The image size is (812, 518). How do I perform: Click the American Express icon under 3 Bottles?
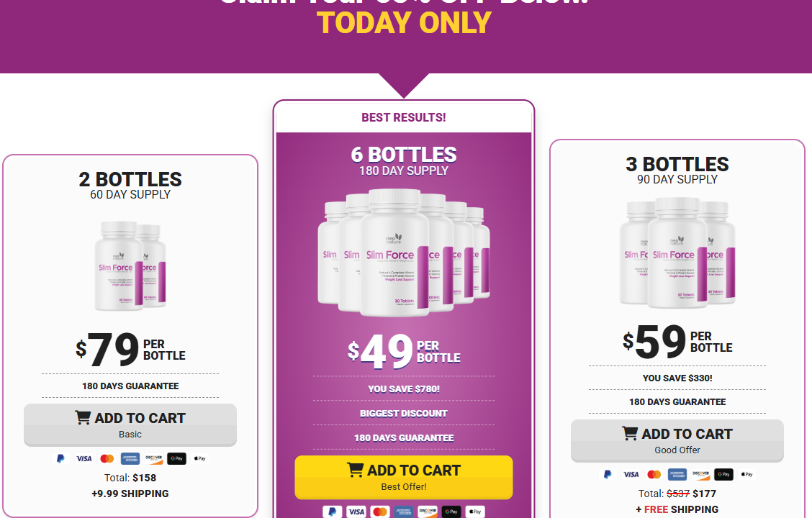point(677,474)
